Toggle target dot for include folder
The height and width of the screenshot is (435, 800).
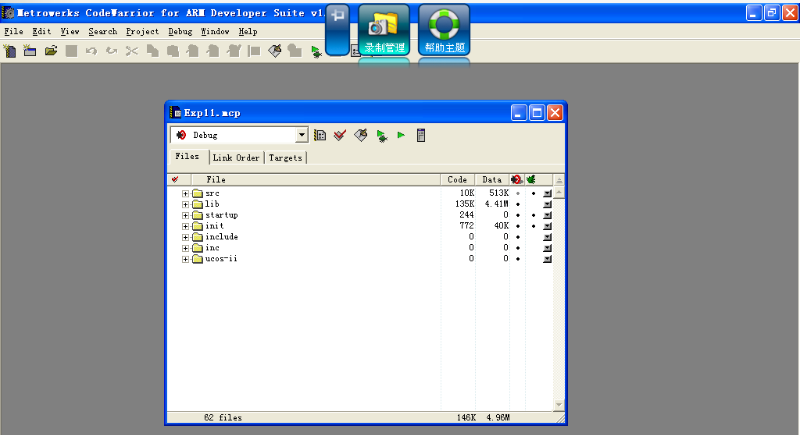(x=517, y=237)
